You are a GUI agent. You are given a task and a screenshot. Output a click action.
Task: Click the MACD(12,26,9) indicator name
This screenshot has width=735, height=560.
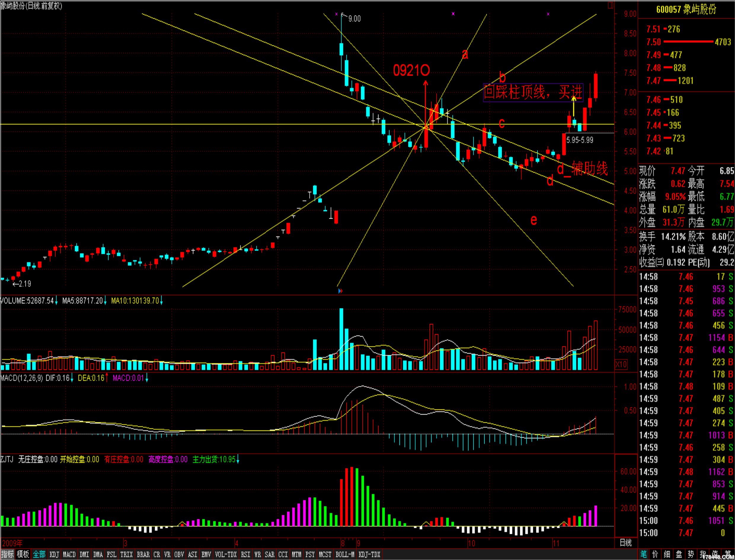click(22, 378)
